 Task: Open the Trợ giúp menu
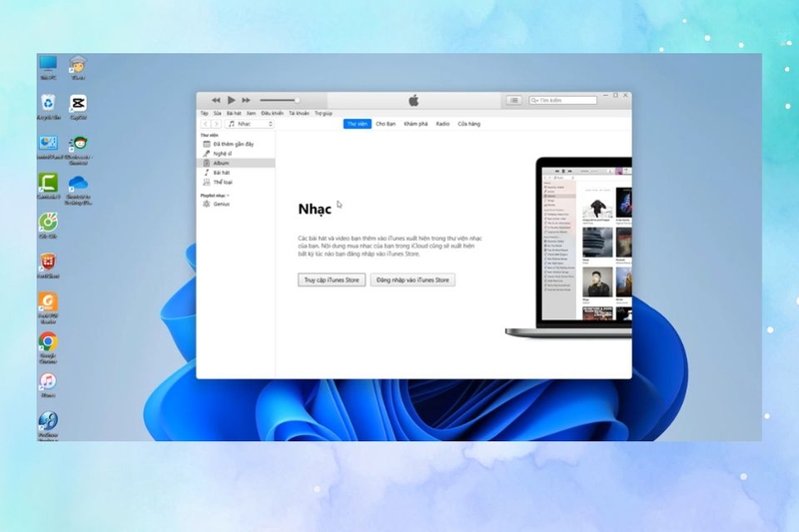(324, 113)
